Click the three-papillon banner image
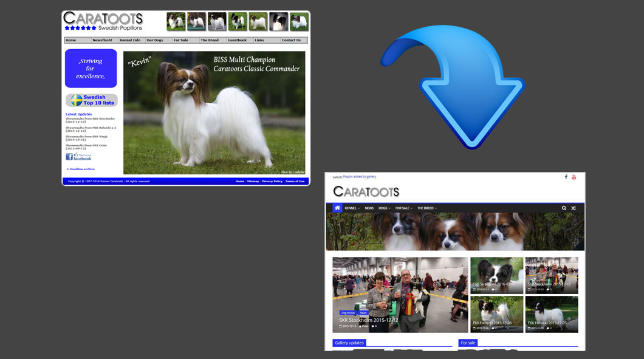 pos(455,231)
